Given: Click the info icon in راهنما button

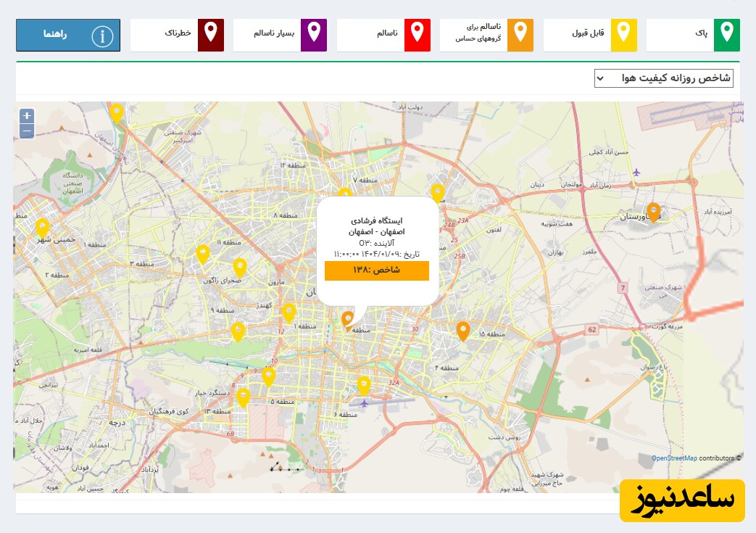Looking at the screenshot, I should [x=102, y=36].
